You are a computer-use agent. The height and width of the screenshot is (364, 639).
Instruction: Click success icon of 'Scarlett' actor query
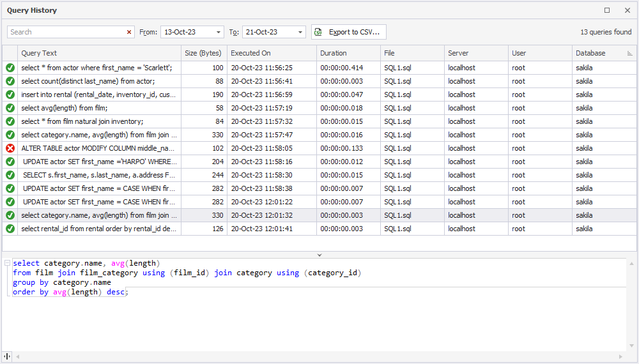coord(10,68)
